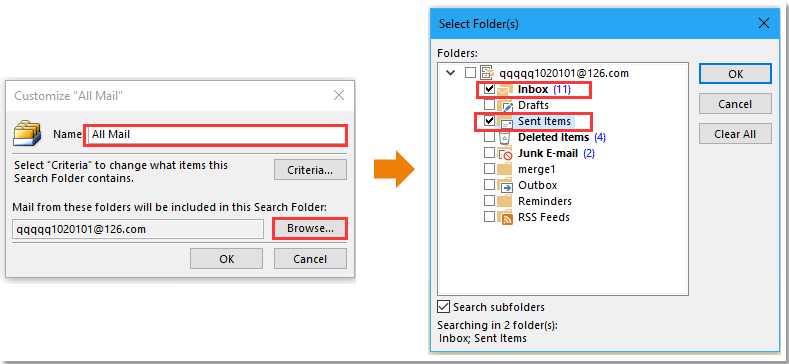Click the Inbox folder envelope icon
789x364 pixels.
pos(505,90)
